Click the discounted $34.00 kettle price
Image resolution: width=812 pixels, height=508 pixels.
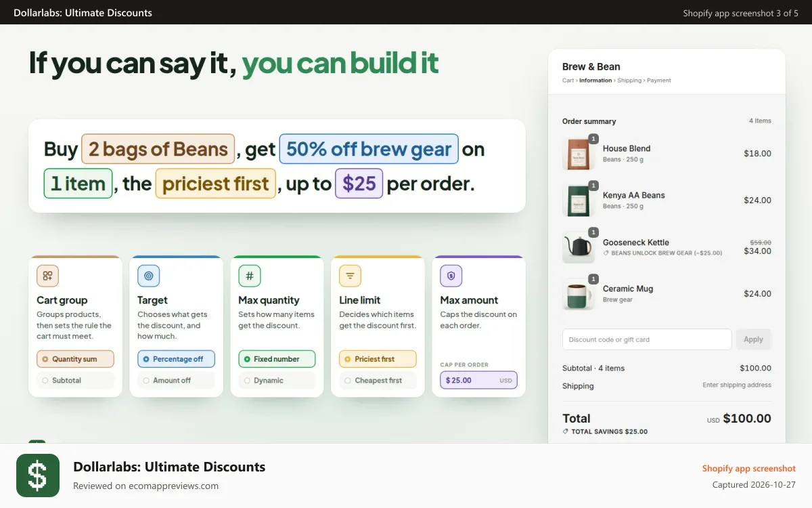[x=758, y=251]
